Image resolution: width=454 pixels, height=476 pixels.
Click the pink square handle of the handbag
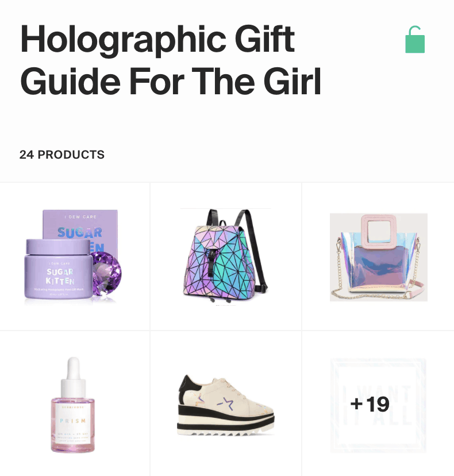(x=378, y=232)
